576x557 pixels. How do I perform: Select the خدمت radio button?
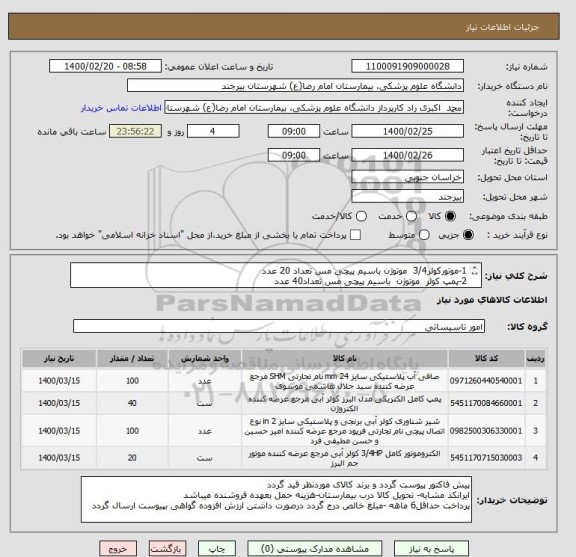click(x=411, y=216)
